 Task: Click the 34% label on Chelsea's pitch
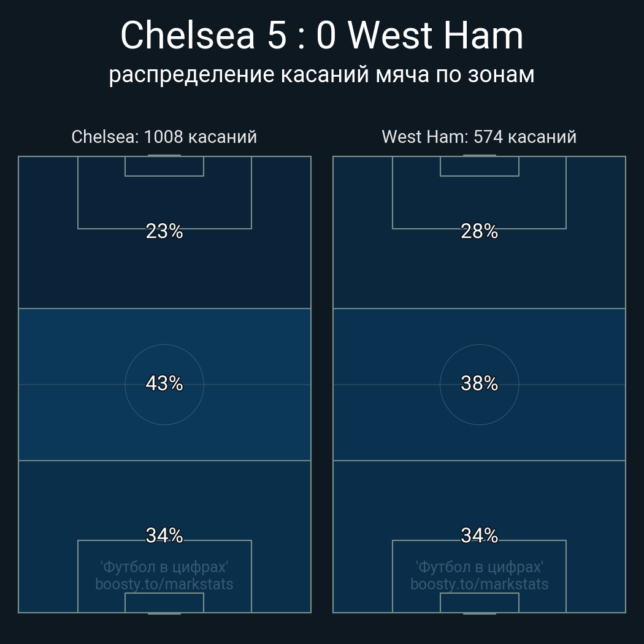tap(164, 535)
